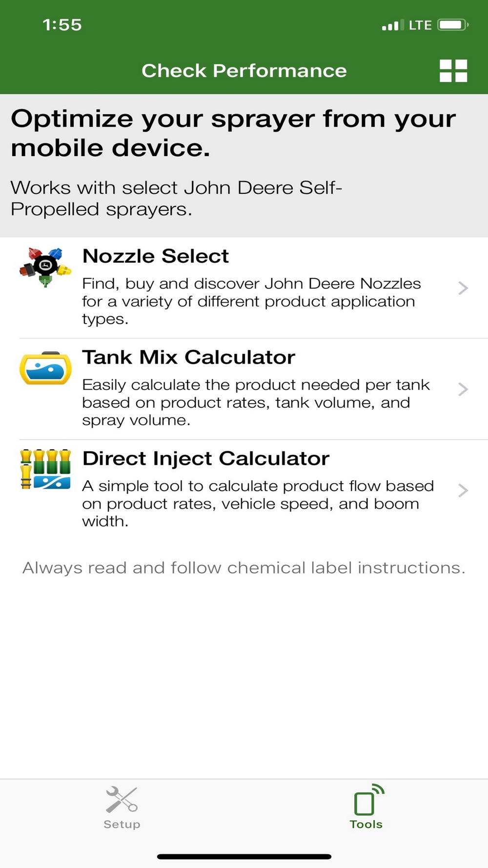Tap the Nozzle Select nozzle cluster icon

pyautogui.click(x=45, y=267)
